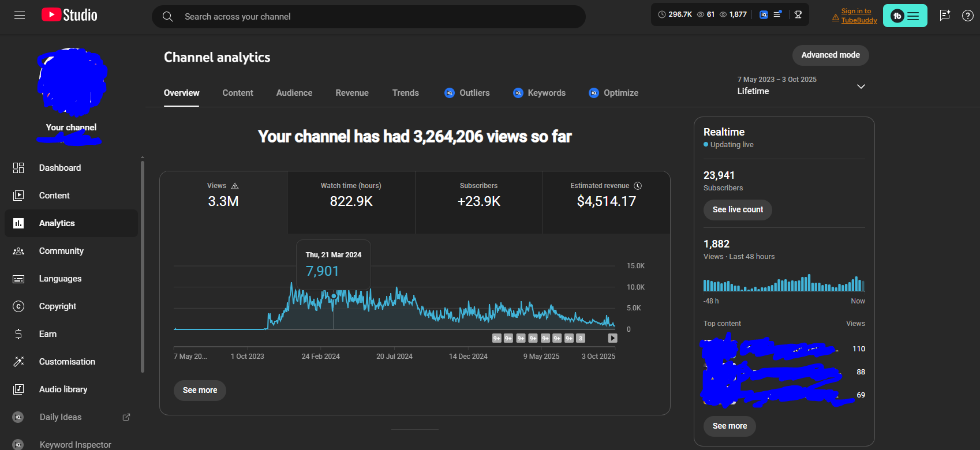The height and width of the screenshot is (450, 980).
Task: Switch to the Revenue tab
Action: [x=352, y=93]
